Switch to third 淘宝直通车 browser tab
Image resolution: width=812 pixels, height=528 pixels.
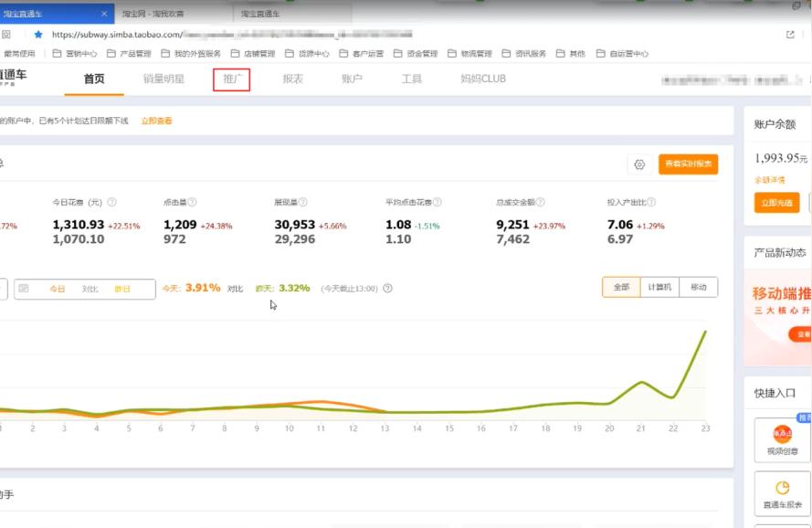coord(292,14)
